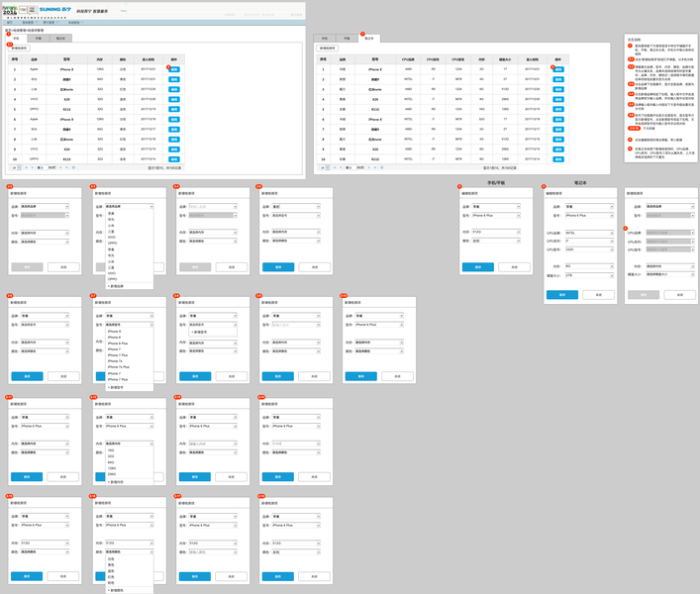Choose '+新增内存' in memory dropdown list
Image resolution: width=700 pixels, height=594 pixels.
tap(116, 482)
